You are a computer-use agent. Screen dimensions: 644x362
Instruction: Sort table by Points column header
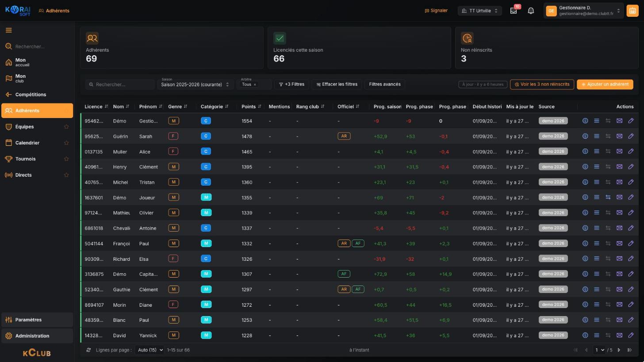pos(251,107)
